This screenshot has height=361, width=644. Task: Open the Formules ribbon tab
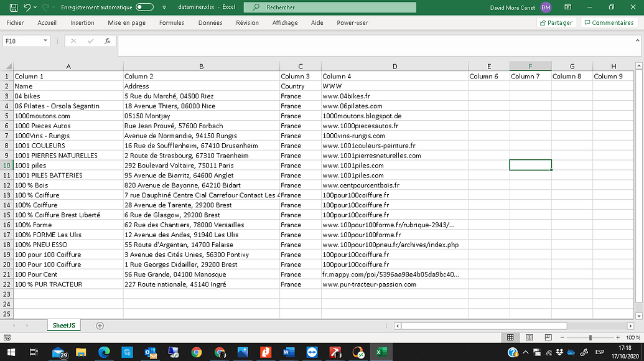pyautogui.click(x=172, y=22)
